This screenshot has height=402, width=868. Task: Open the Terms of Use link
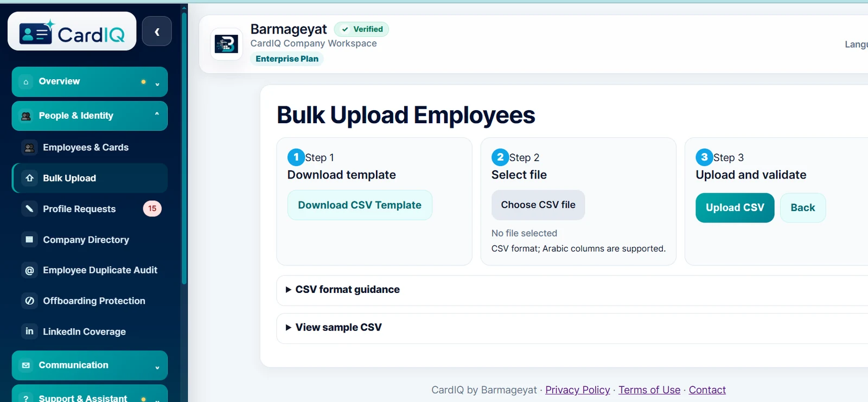coord(649,390)
